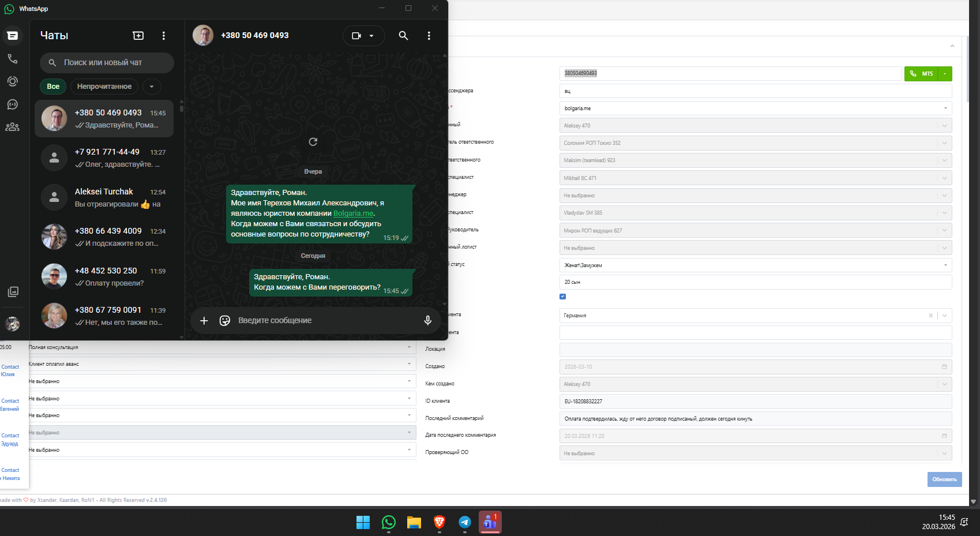The image size is (980, 536).
Task: Open the 'Клиент оплатил аванс' dropdown
Action: tap(221, 364)
